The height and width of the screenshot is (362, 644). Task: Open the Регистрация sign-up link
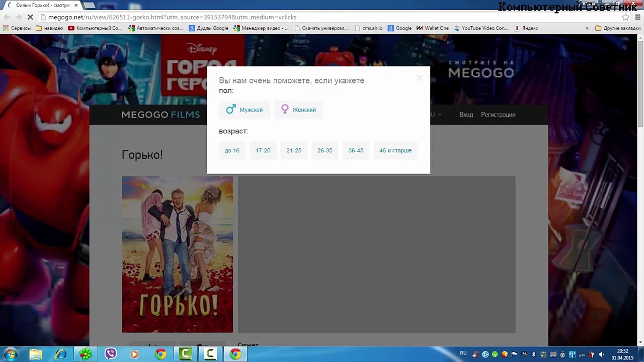[x=498, y=115]
